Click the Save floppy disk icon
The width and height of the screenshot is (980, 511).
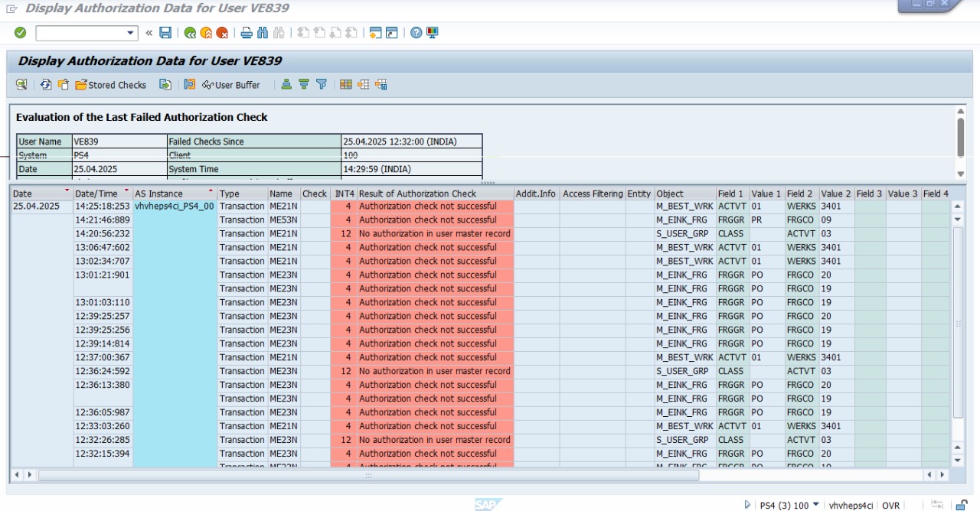[165, 33]
